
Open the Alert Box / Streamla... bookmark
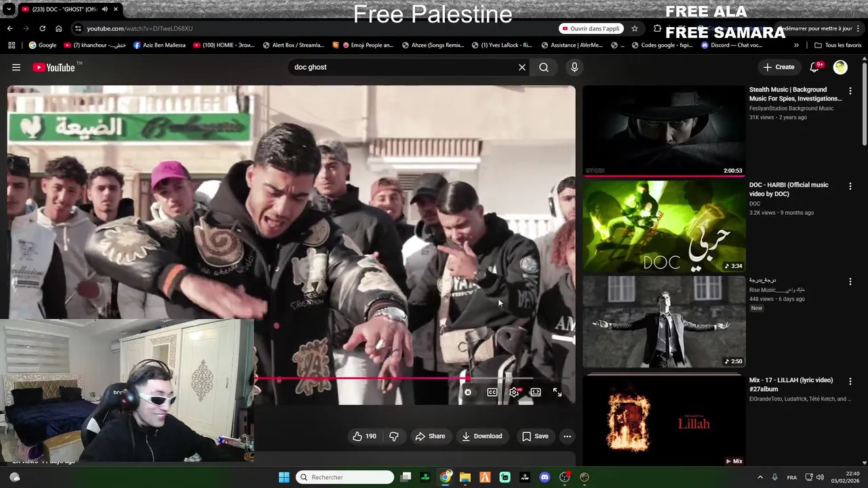(x=294, y=45)
